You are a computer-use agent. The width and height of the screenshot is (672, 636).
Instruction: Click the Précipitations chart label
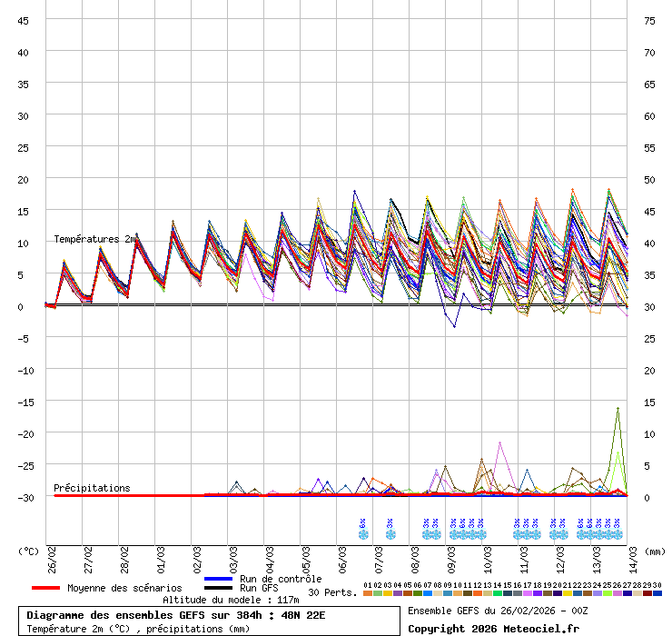92,488
